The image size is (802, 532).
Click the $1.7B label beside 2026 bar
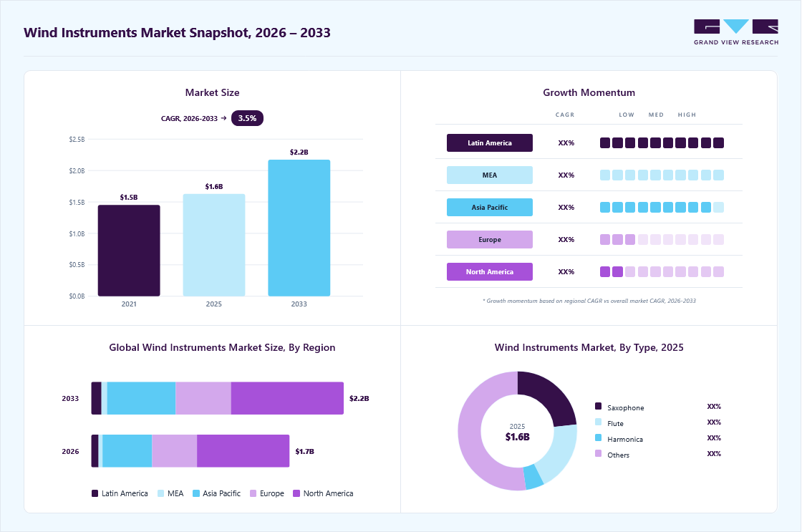pyautogui.click(x=305, y=451)
